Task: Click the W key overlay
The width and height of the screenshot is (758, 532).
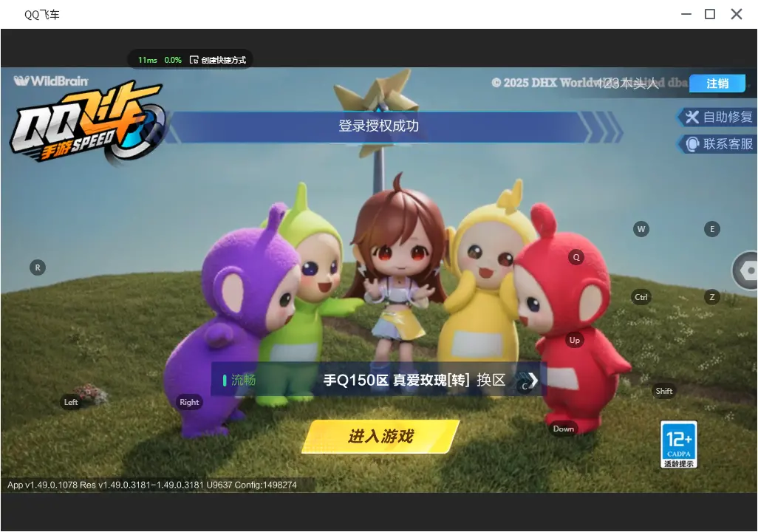Action: [641, 229]
